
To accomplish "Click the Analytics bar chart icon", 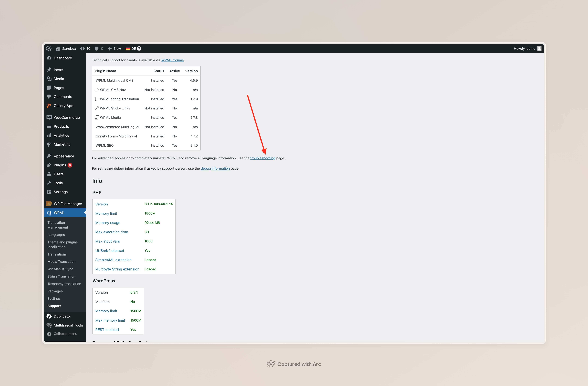I will pos(49,135).
